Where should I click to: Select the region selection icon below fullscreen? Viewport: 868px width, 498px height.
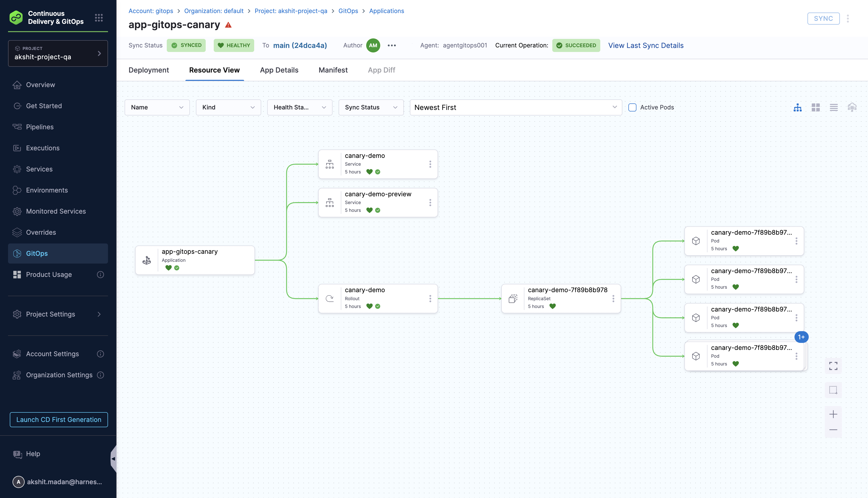click(833, 390)
